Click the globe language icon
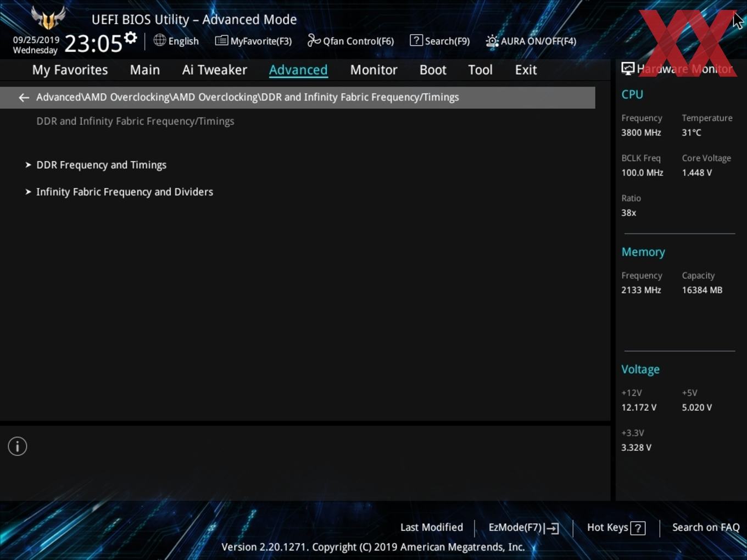 coord(159,40)
